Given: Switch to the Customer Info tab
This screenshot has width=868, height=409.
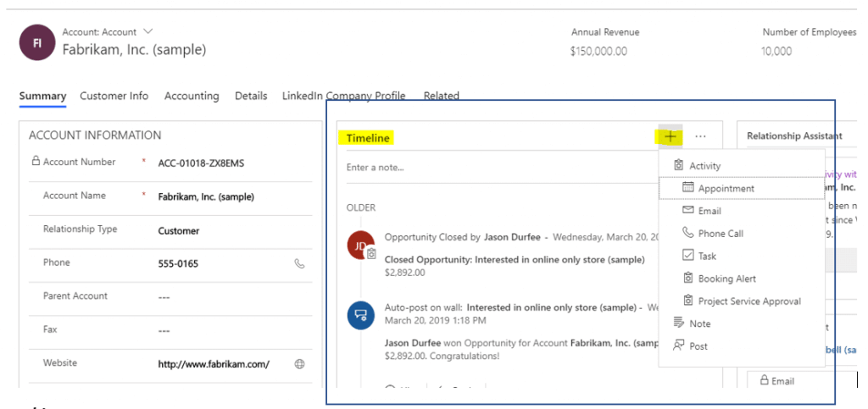Looking at the screenshot, I should pos(114,96).
